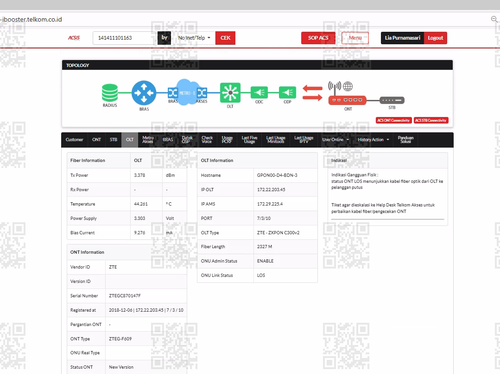The height and width of the screenshot is (374, 500).
Task: Click the number search input field
Action: tap(125, 38)
